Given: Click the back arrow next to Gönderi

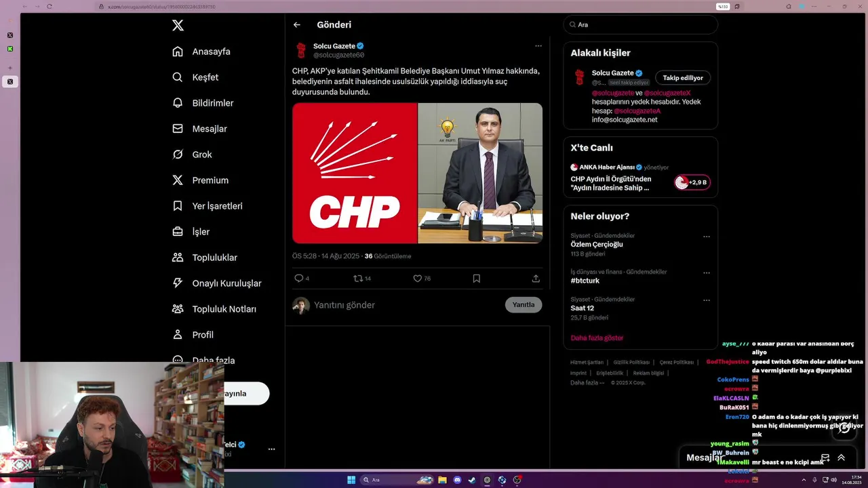Looking at the screenshot, I should (x=297, y=25).
